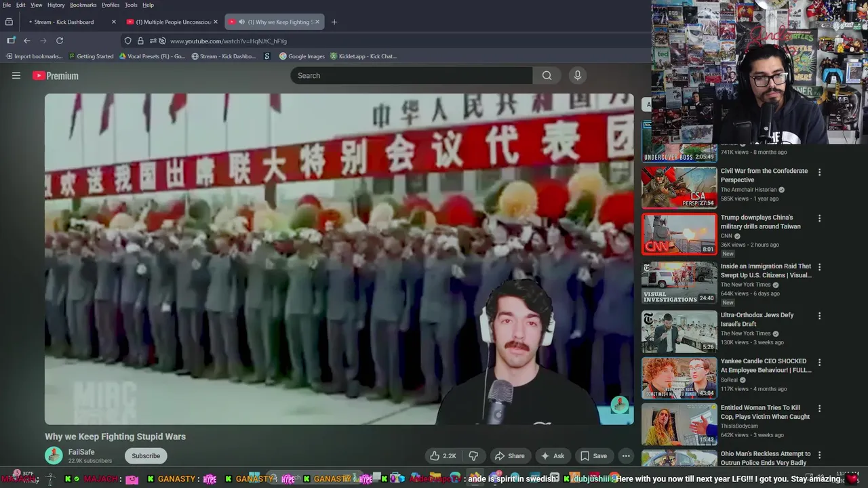Open options for Entitled Woman Tries To Kill video
This screenshot has width=868, height=488.
pyautogui.click(x=819, y=409)
